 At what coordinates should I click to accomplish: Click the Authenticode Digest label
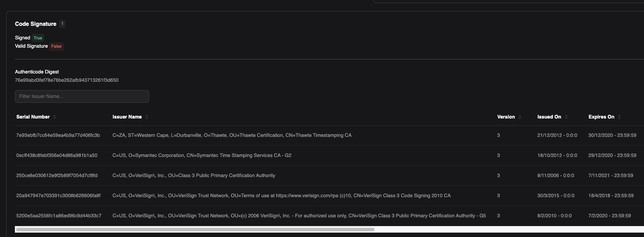37,72
